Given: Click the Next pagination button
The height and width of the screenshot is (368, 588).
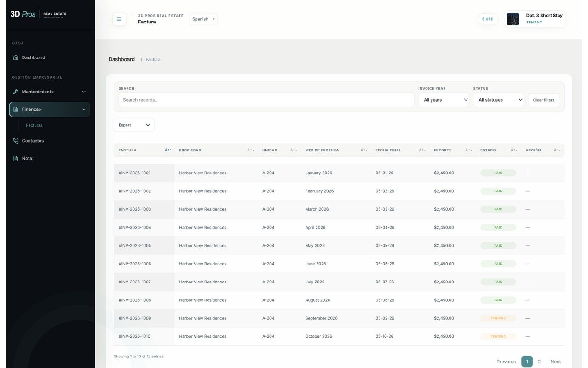Looking at the screenshot, I should point(556,362).
